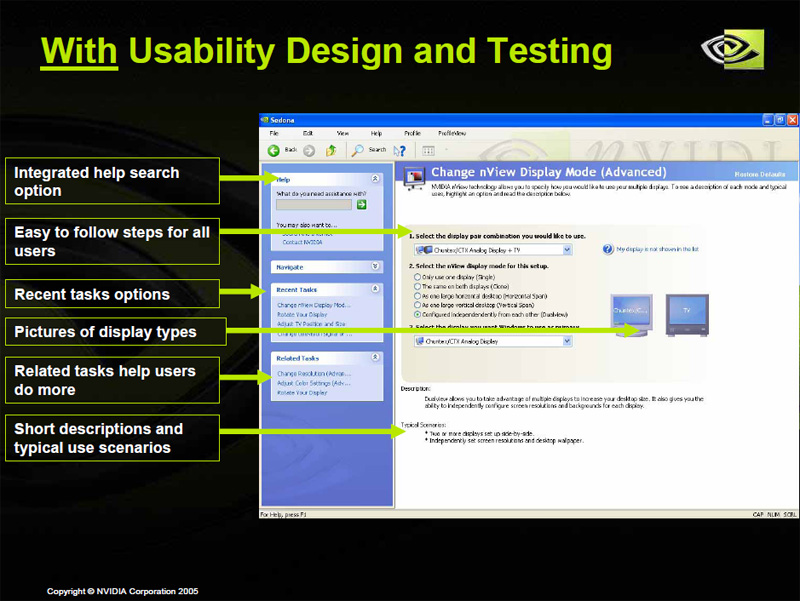
Task: Click the 'For Help, press F1' status text
Action: (x=284, y=514)
